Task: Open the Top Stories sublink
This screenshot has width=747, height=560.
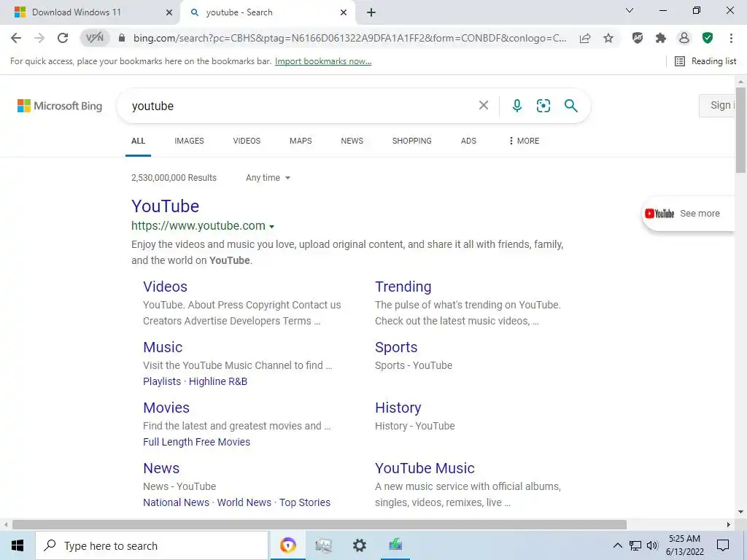Action: click(305, 502)
